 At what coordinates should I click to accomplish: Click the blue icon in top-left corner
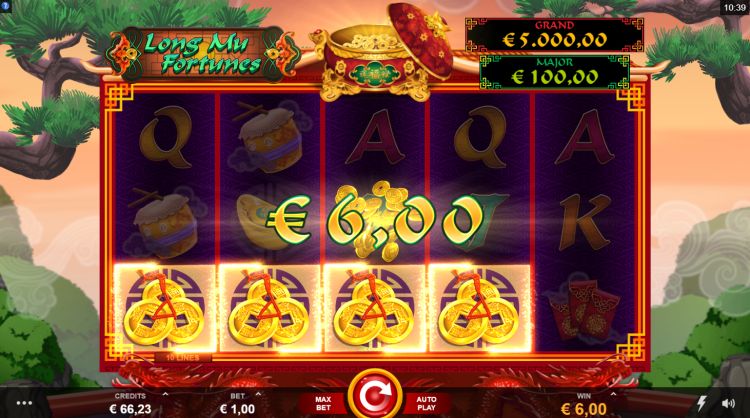5,6
